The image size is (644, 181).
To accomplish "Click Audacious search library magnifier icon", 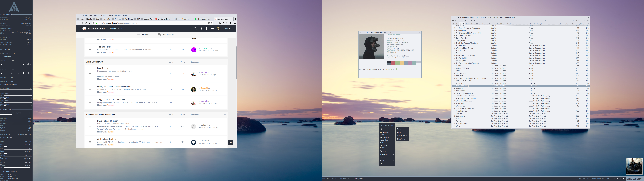I will [456, 21].
